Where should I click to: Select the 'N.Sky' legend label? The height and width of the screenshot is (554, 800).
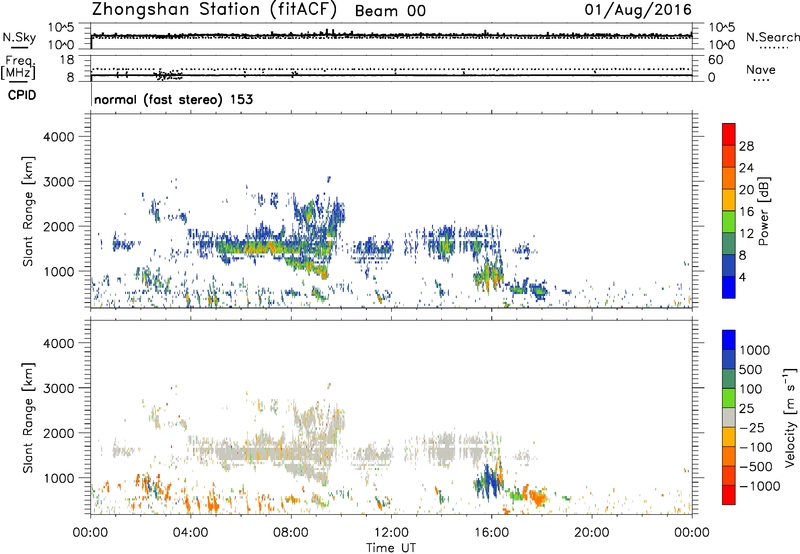click(x=19, y=37)
